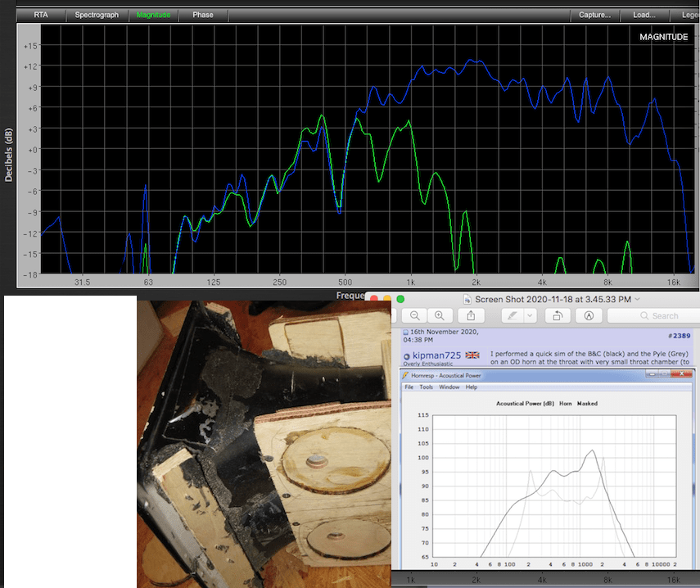Viewport: 700px width, 588px height.
Task: Click the speaker horn build photo
Action: click(x=264, y=444)
